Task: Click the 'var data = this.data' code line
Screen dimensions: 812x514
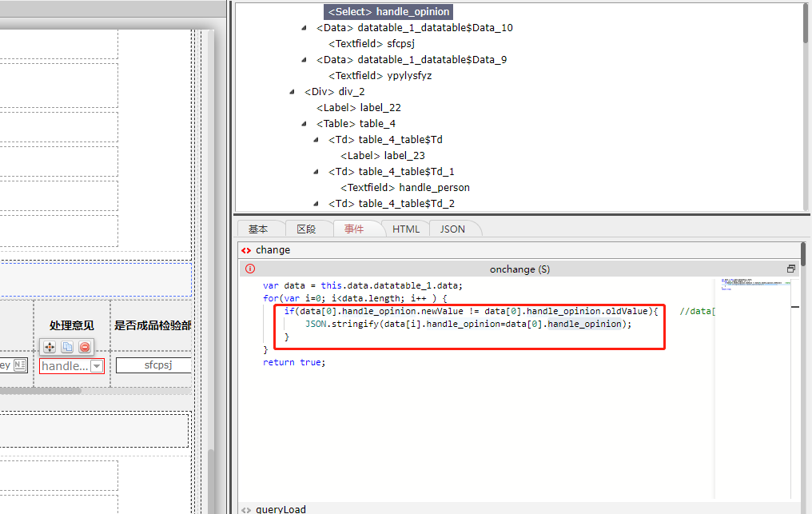Action: 363,285
